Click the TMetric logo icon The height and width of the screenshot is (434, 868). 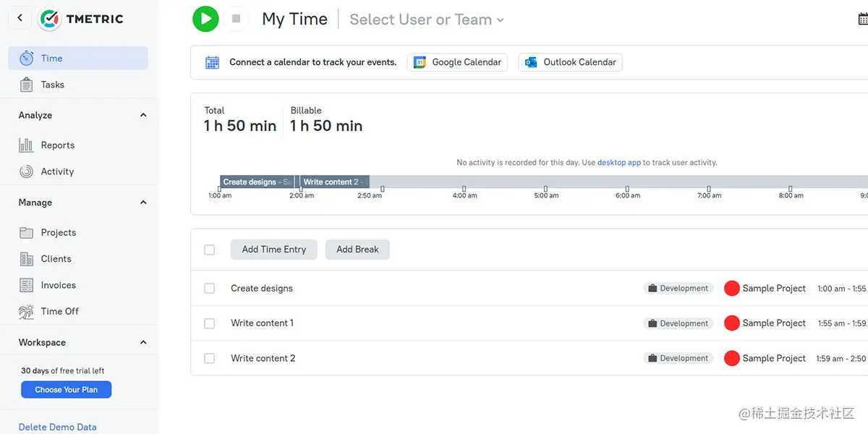(x=50, y=19)
